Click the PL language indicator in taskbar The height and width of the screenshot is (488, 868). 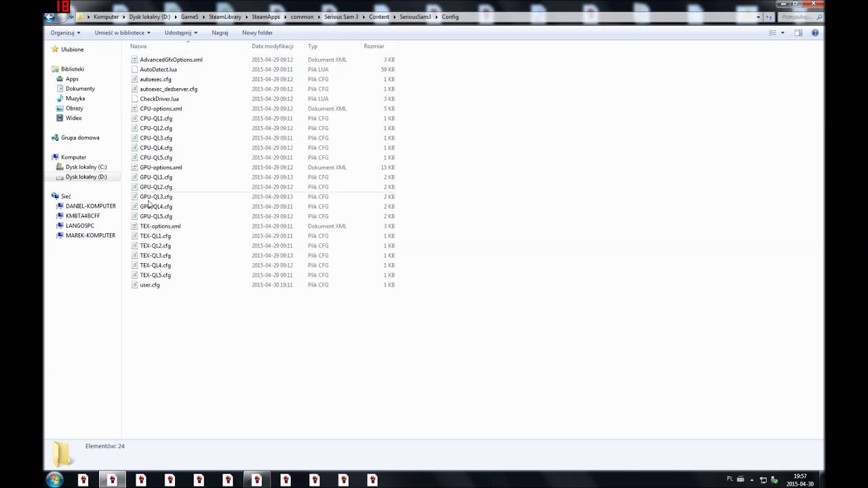pyautogui.click(x=730, y=479)
